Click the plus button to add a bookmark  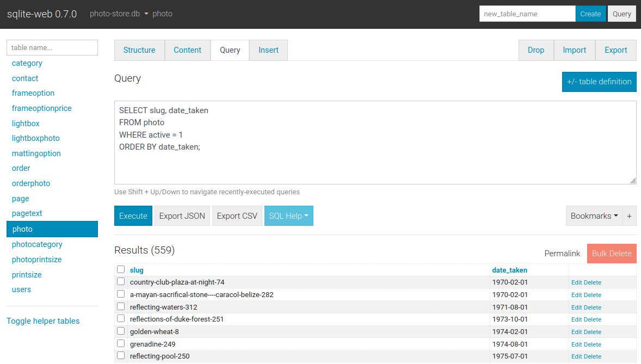(630, 216)
